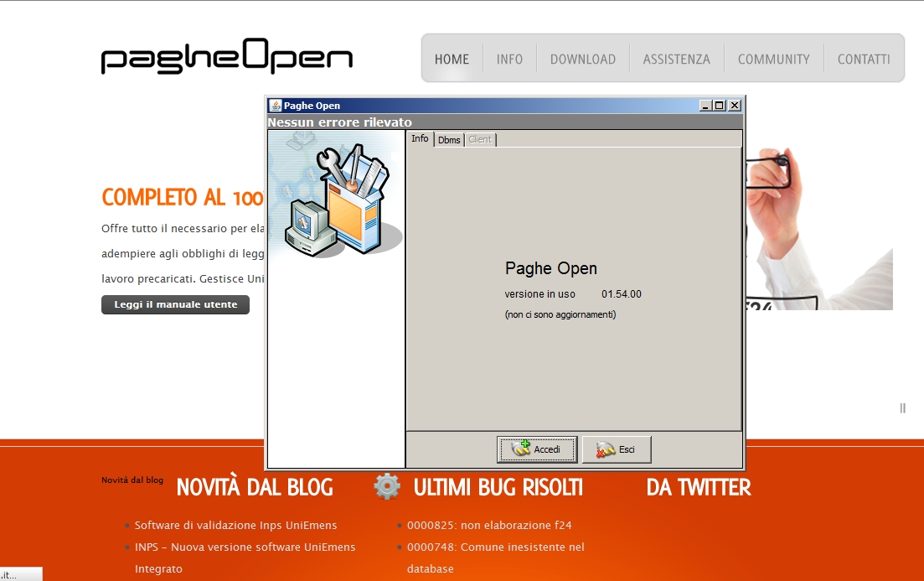This screenshot has height=581, width=924.
Task: Click the gear icon beside Ultimi Bug Risolti
Action: tap(386, 486)
